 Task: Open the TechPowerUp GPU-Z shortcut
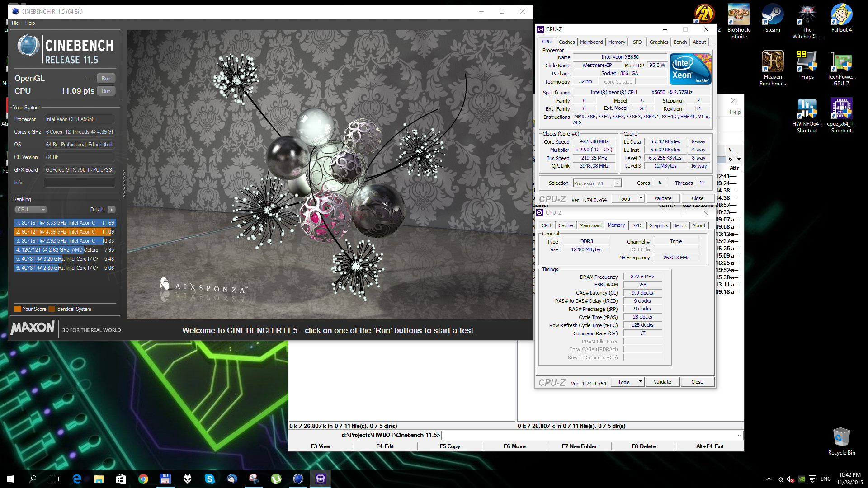pyautogui.click(x=841, y=68)
